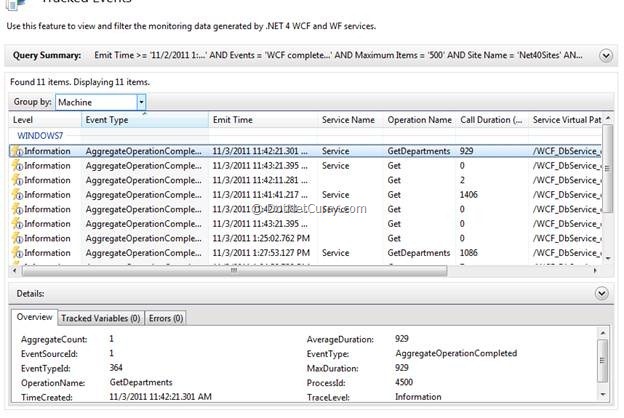Select the event with Call Duration 1406
The width and height of the screenshot is (624, 418).
tap(305, 195)
